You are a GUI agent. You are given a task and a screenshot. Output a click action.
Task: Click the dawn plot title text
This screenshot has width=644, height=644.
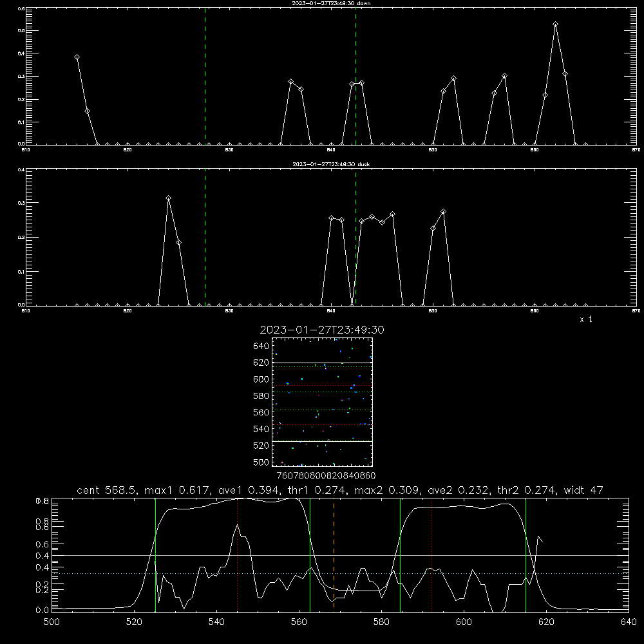[331, 3]
